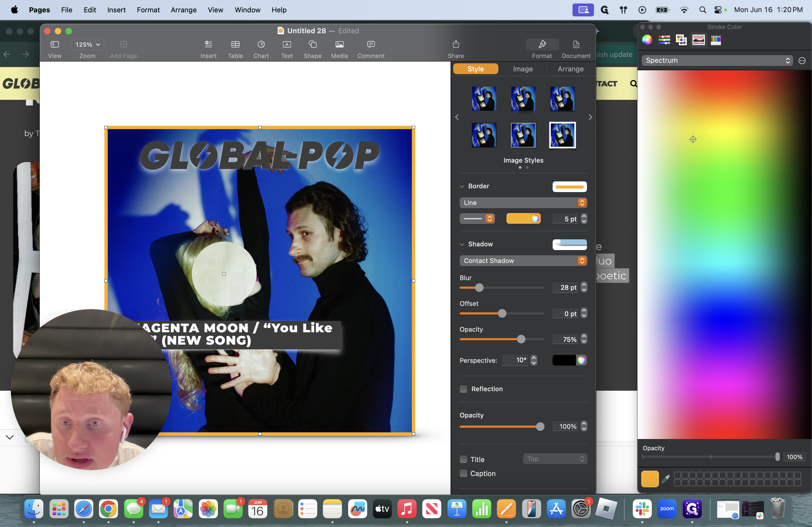
Task: Open the ellipsis options in Stroke Color panel
Action: coord(802,61)
